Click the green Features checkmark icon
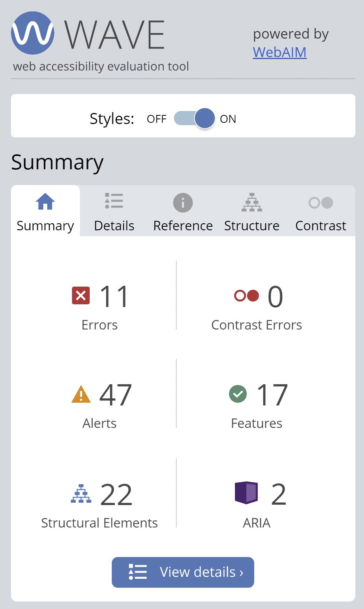The height and width of the screenshot is (609, 364). 238,394
